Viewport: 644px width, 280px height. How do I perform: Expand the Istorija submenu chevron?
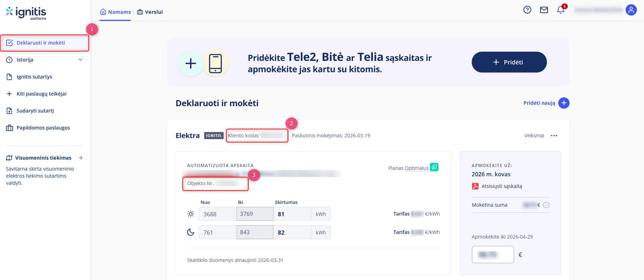point(80,59)
